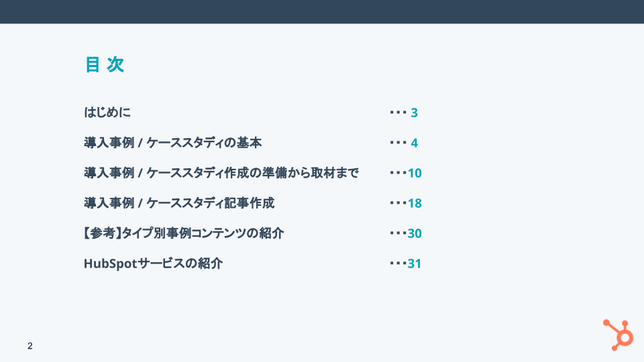Jump to page number 18

(415, 203)
